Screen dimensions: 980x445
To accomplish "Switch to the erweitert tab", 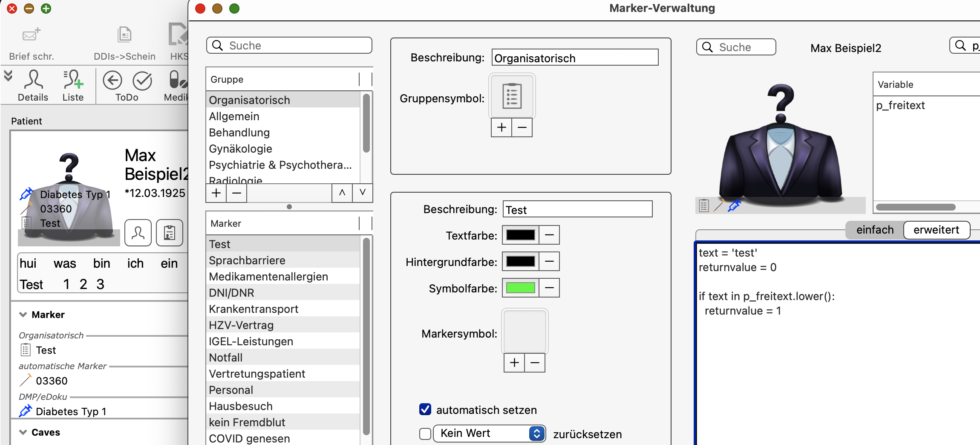I will (936, 230).
